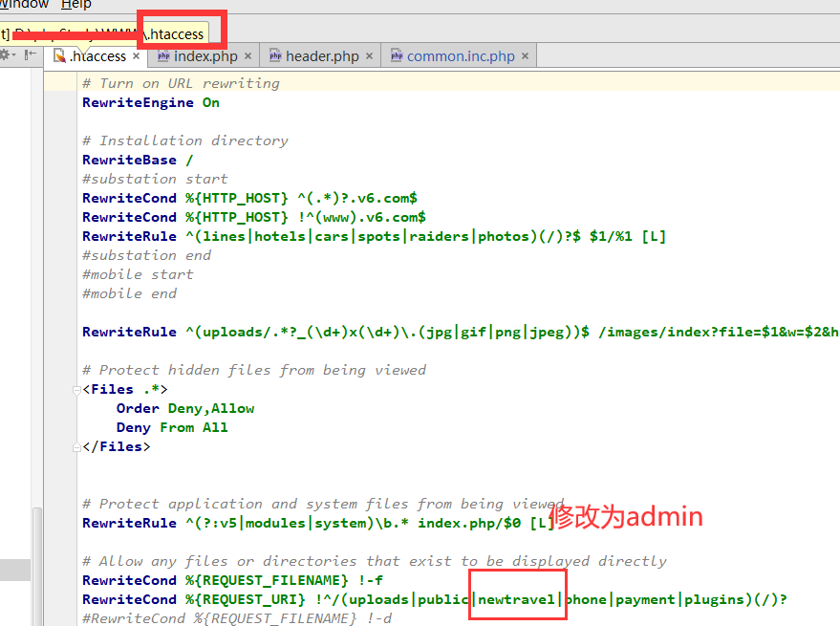Close the .htaccess editor tab
This screenshot has width=840, height=626.
(136, 56)
